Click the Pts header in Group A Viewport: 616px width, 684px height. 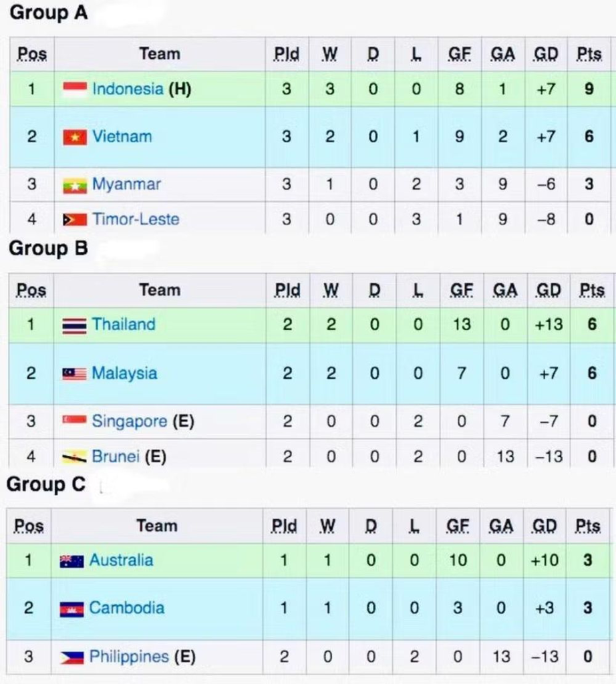(589, 54)
